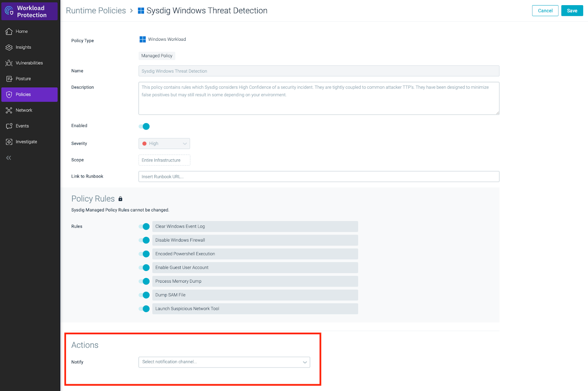Collapse the sidebar with double-chevron icon
The image size is (588, 391).
click(x=8, y=158)
